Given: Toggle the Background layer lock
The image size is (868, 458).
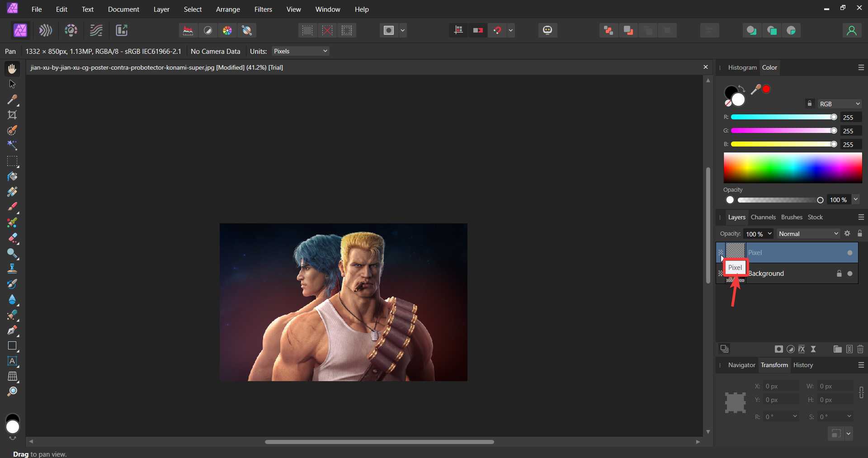Looking at the screenshot, I should (x=839, y=274).
